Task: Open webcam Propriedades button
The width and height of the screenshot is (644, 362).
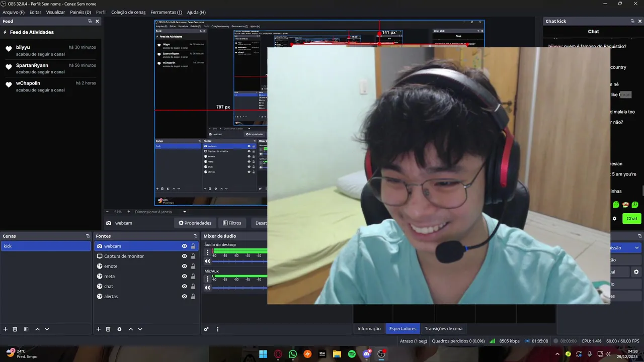Action: pos(195,223)
